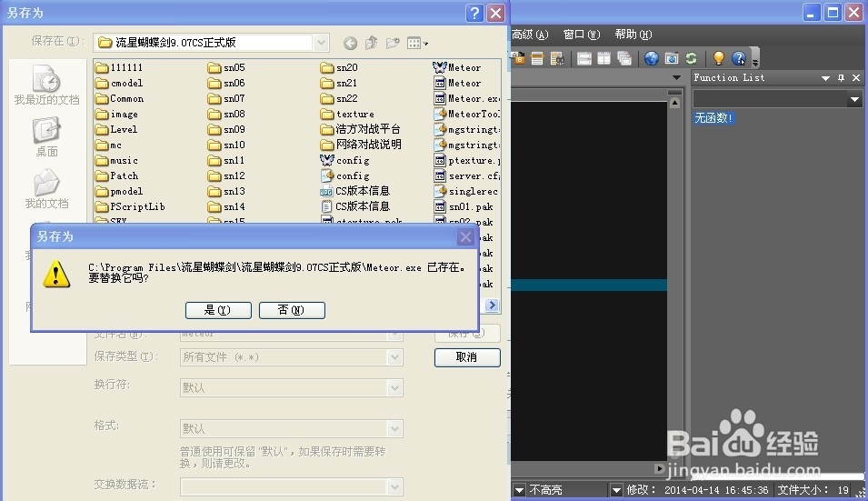Close the 另存为 save dialog window
This screenshot has height=501, width=868.
coord(495,13)
